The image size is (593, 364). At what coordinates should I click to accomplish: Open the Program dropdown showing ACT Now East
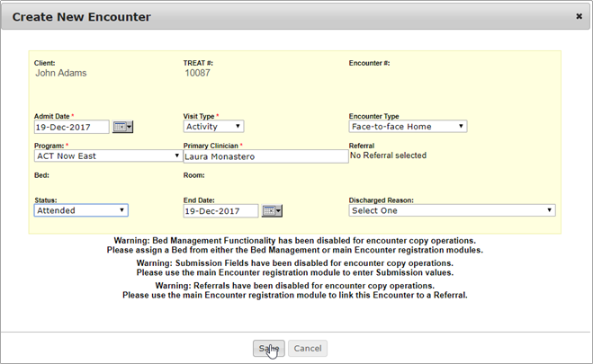point(108,155)
